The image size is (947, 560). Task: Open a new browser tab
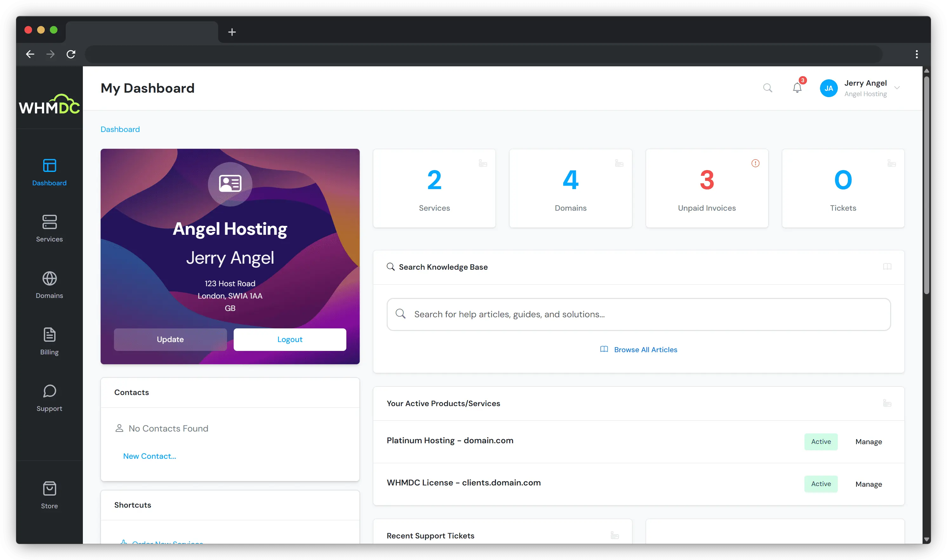[x=232, y=32]
